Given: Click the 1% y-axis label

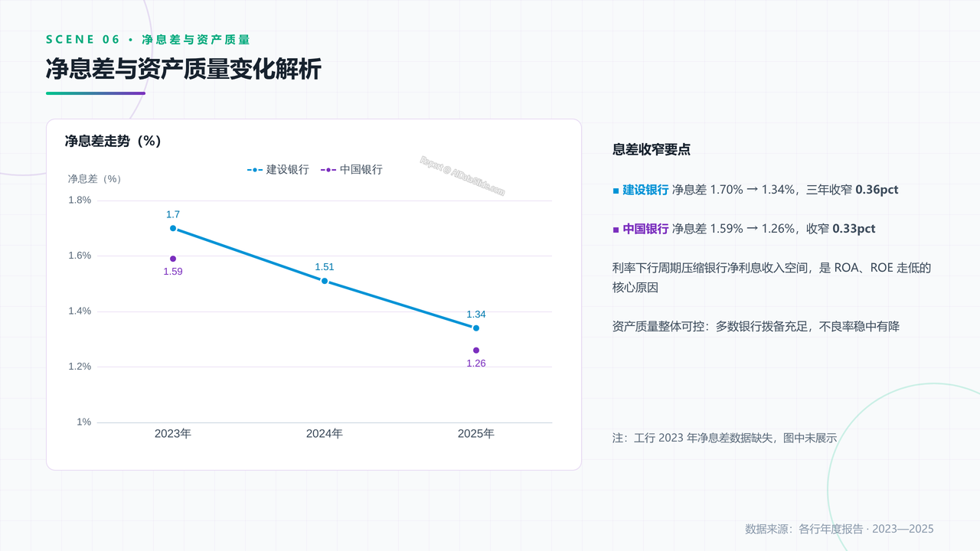Looking at the screenshot, I should [83, 422].
